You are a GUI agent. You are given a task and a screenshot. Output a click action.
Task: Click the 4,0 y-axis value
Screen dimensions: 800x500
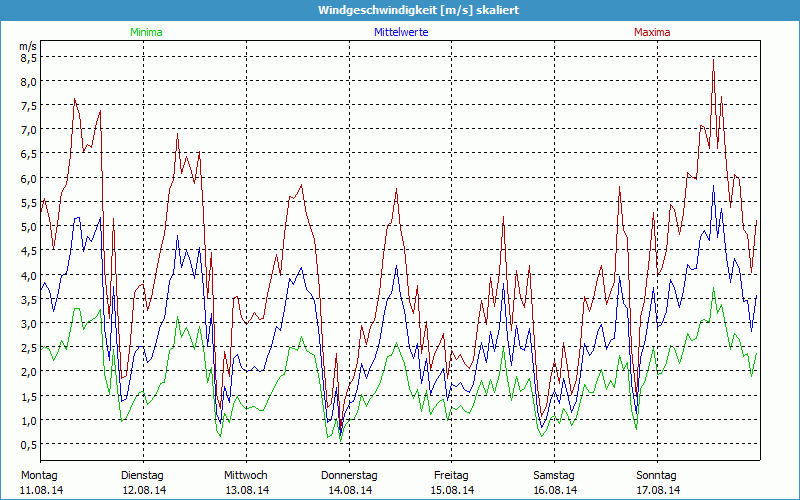click(29, 276)
